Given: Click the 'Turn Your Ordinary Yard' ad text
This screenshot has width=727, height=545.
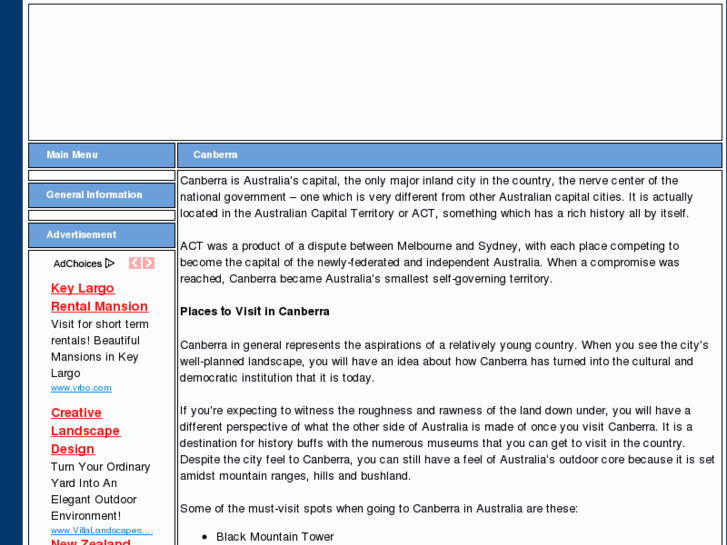Looking at the screenshot, I should point(101,491).
